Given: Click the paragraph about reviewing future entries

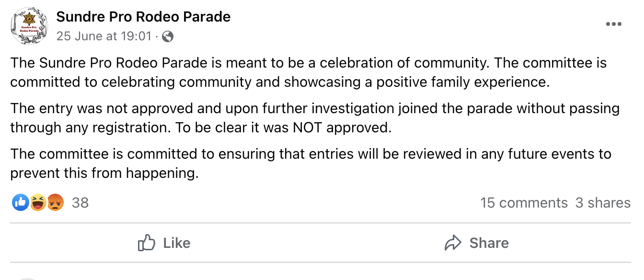Looking at the screenshot, I should coord(310,163).
